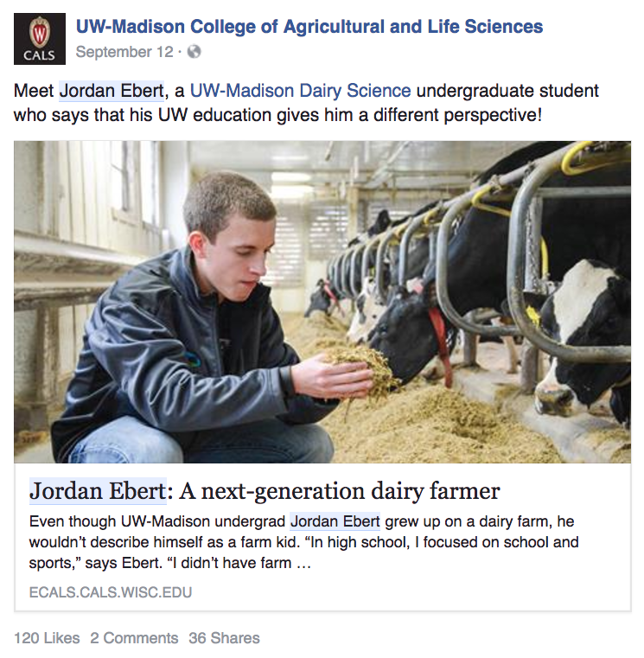
Task: Click the September 12 post timestamp
Action: [x=124, y=52]
